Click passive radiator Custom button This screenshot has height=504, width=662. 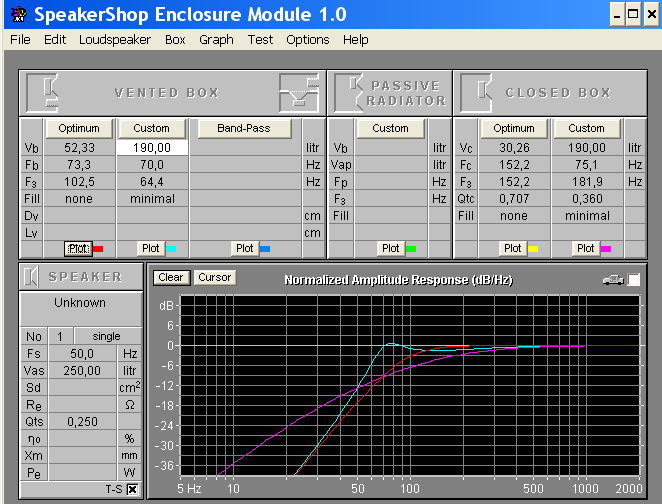click(391, 128)
